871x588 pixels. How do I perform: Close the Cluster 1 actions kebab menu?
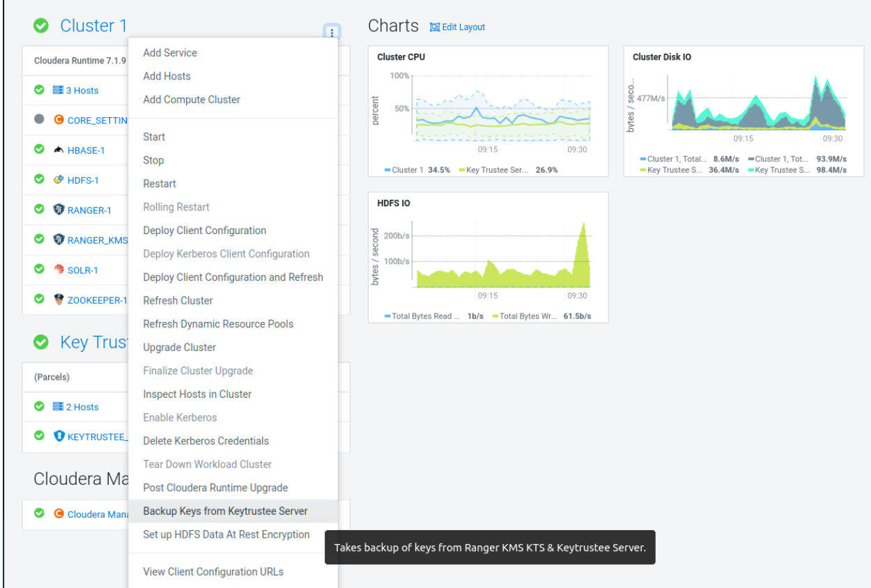pyautogui.click(x=332, y=32)
